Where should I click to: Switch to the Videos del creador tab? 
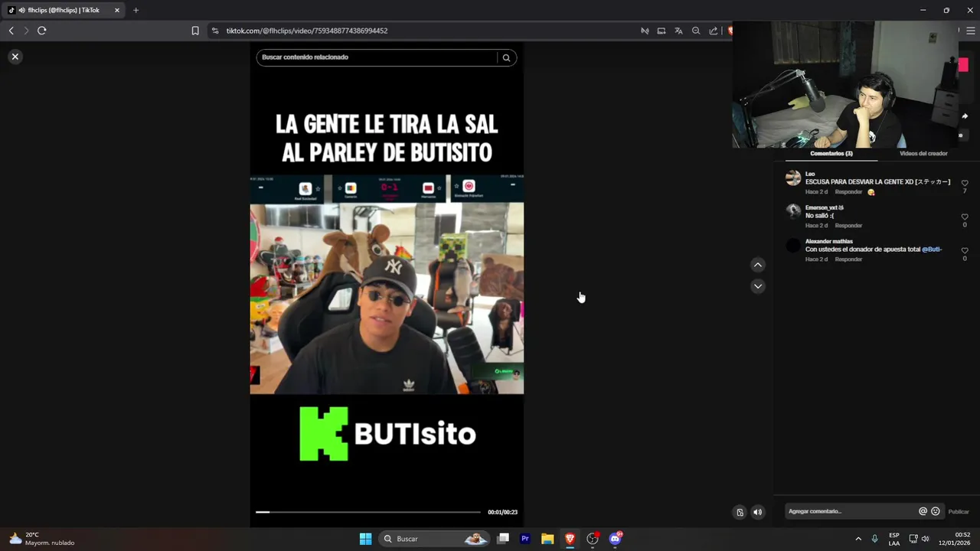click(923, 154)
